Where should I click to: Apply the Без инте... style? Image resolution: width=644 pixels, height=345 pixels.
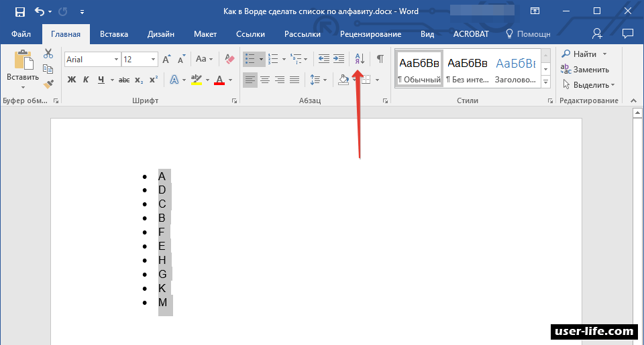468,68
